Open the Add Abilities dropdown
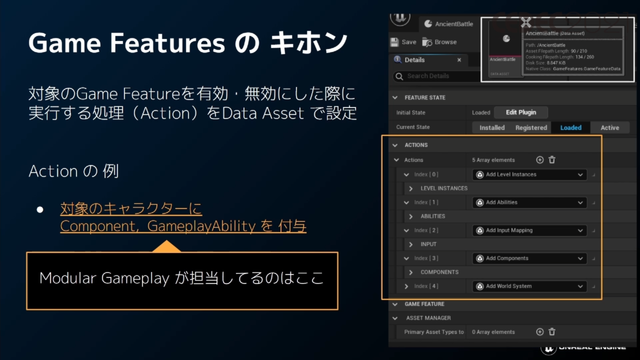 click(529, 202)
